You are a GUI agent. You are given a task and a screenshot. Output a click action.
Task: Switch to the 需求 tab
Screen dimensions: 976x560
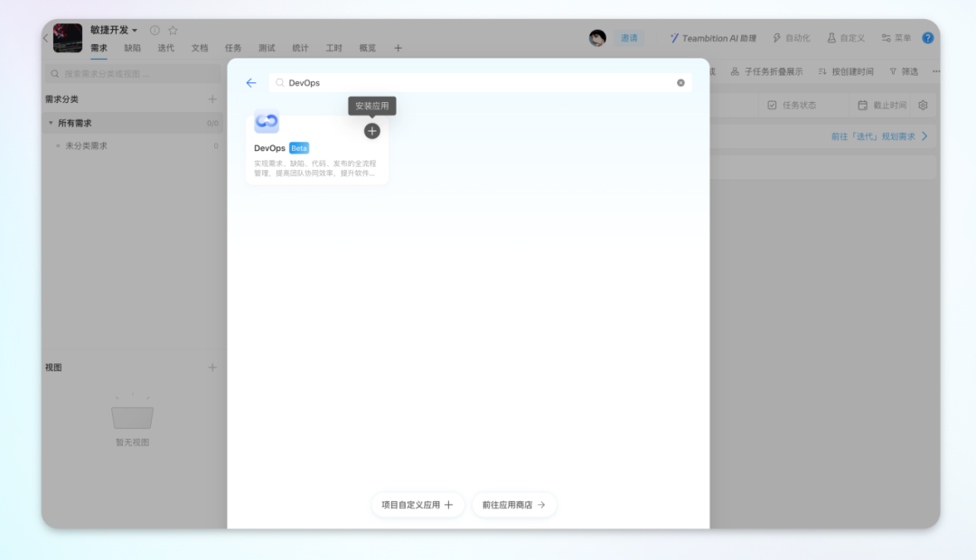(99, 48)
